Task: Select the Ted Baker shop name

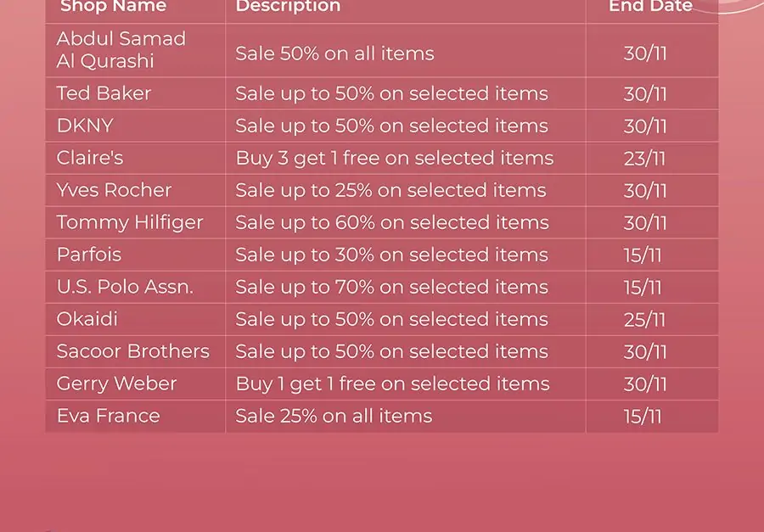Action: [x=104, y=93]
